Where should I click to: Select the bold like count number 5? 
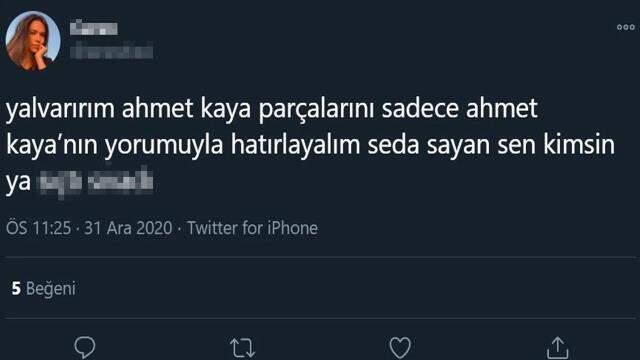coord(16,288)
